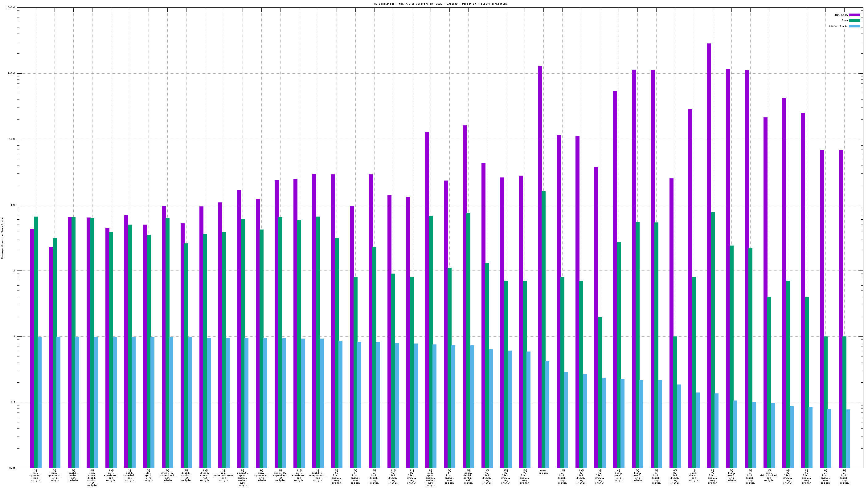Click the bl.spamcop.net origin axis label
This screenshot has height=488, width=868.
click(x=36, y=475)
